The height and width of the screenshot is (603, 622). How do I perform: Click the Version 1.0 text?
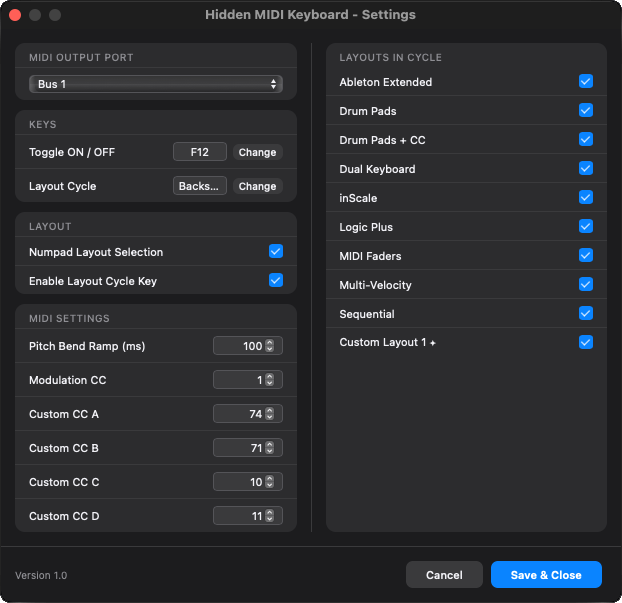pos(41,575)
